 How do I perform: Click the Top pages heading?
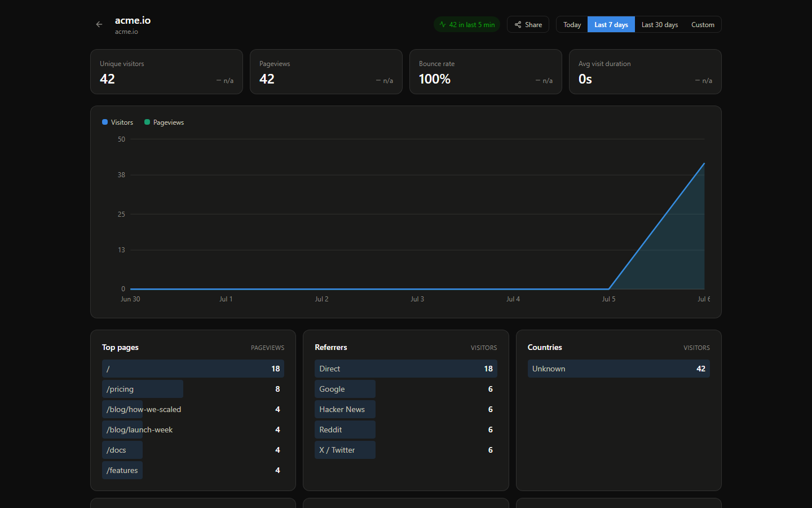[x=120, y=347]
